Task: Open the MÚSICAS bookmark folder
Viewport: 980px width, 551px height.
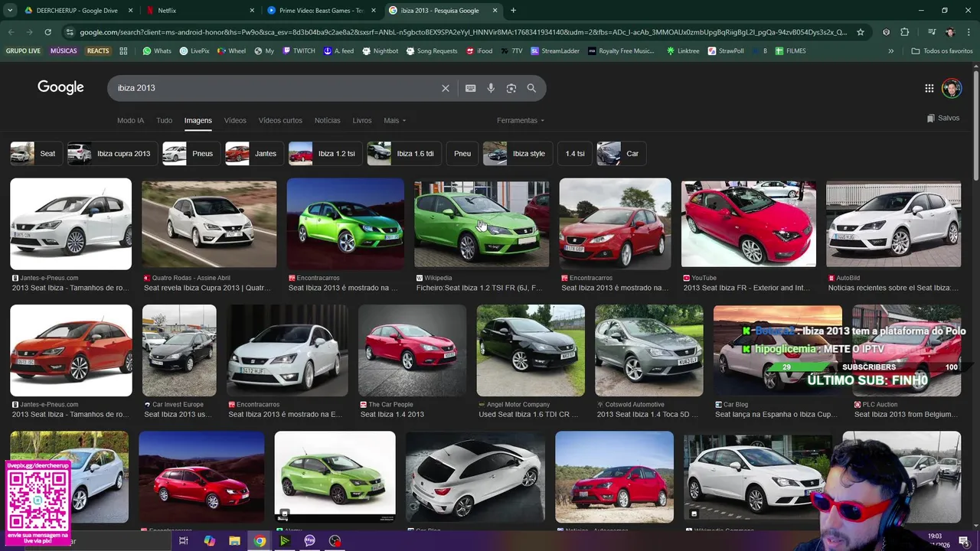Action: [64, 51]
